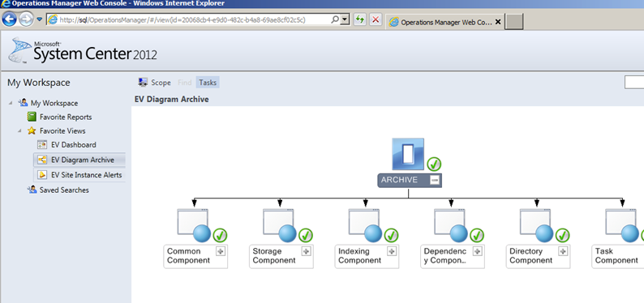Click the Scope toolbar button
644x303 pixels.
pyautogui.click(x=154, y=83)
